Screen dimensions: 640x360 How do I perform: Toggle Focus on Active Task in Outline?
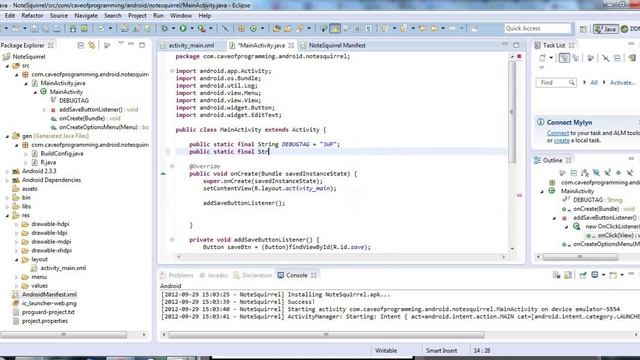pyautogui.click(x=562, y=173)
